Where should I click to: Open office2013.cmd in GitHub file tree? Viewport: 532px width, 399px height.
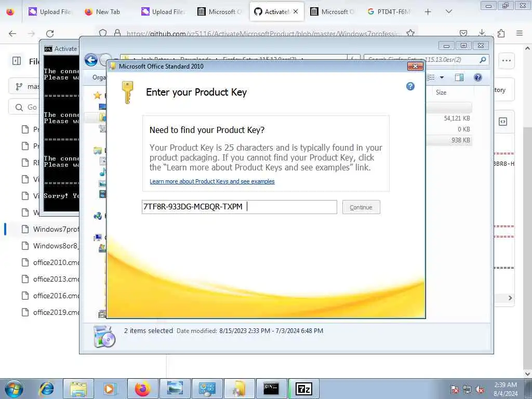point(51,279)
